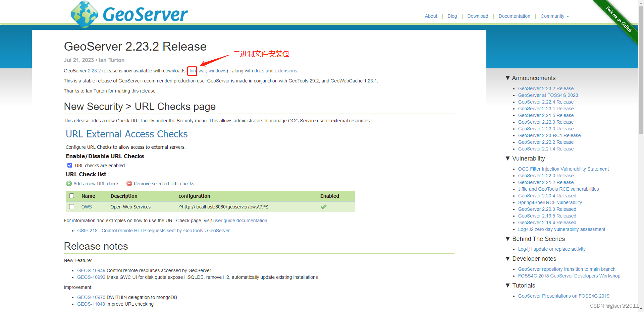Open the user guide documentation link

tap(240, 221)
